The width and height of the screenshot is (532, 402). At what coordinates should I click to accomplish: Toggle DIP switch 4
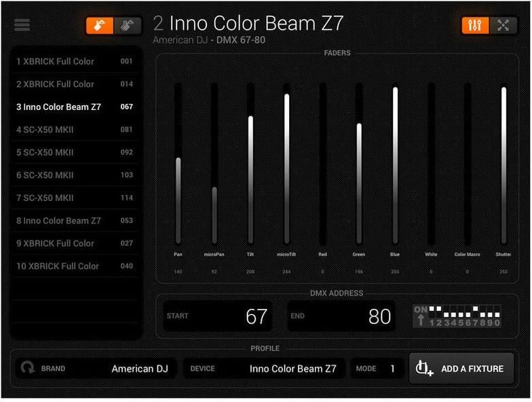453,312
